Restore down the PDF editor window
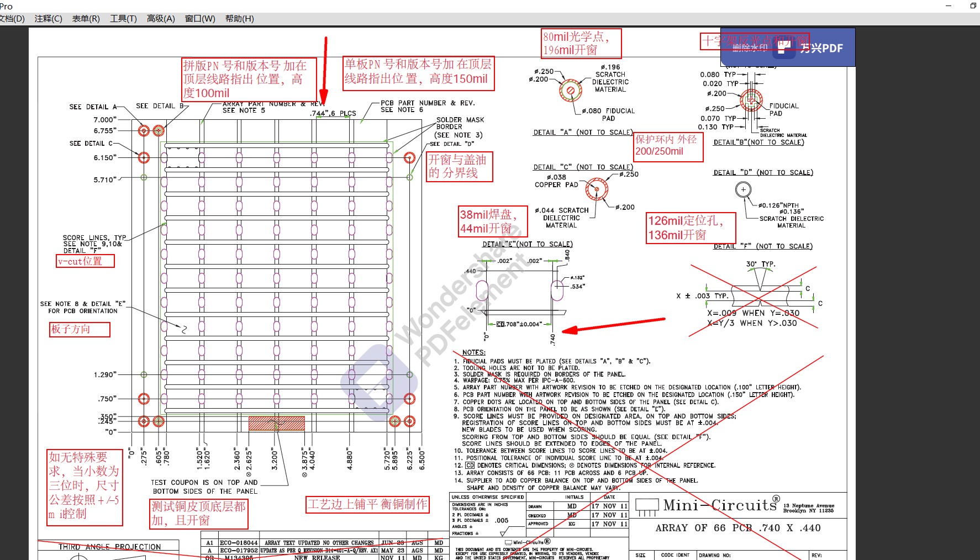Image resolution: width=980 pixels, height=560 pixels. pyautogui.click(x=973, y=6)
